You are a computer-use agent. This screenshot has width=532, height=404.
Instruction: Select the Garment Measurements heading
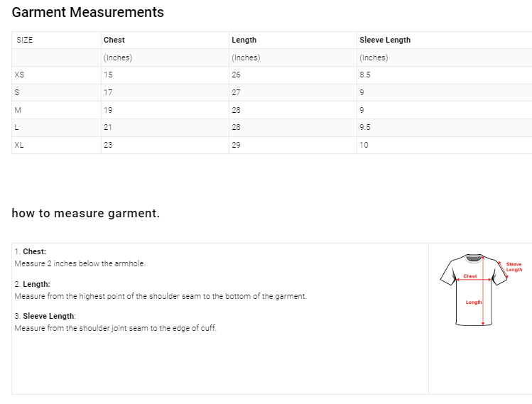pos(88,13)
